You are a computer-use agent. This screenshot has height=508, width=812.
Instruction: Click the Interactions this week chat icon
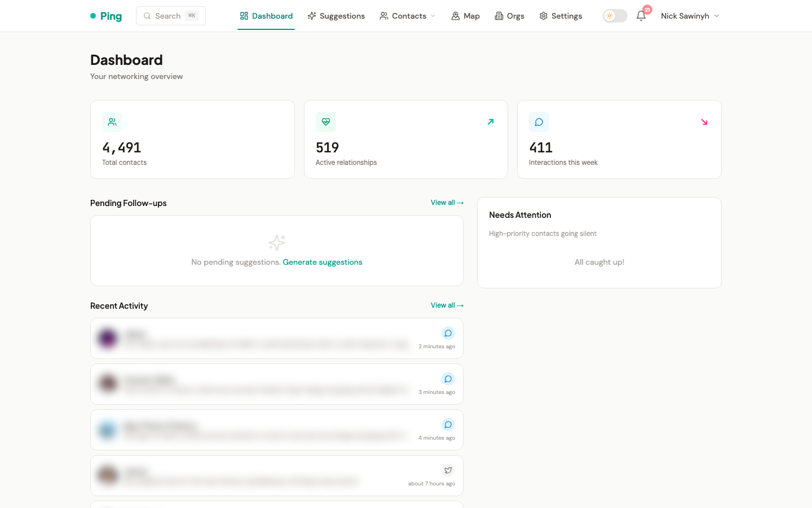tap(539, 122)
